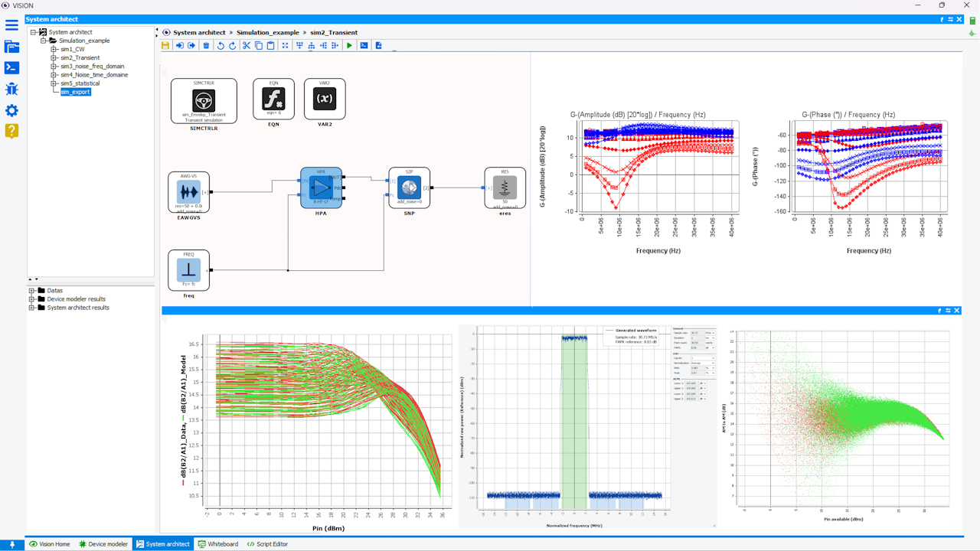Viewport: 980px width, 551px height.
Task: Undo the last action using the toolbar icon
Action: point(220,45)
